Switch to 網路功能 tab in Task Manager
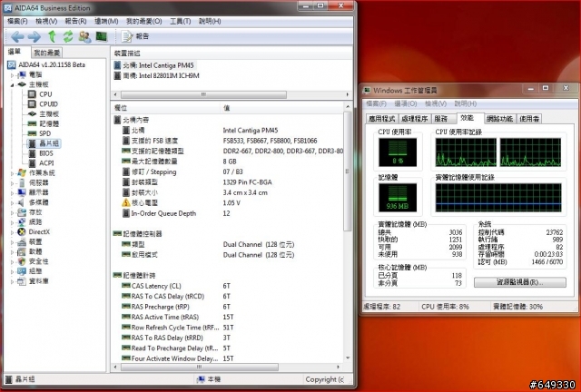This screenshot has width=581, height=392. 500,119
